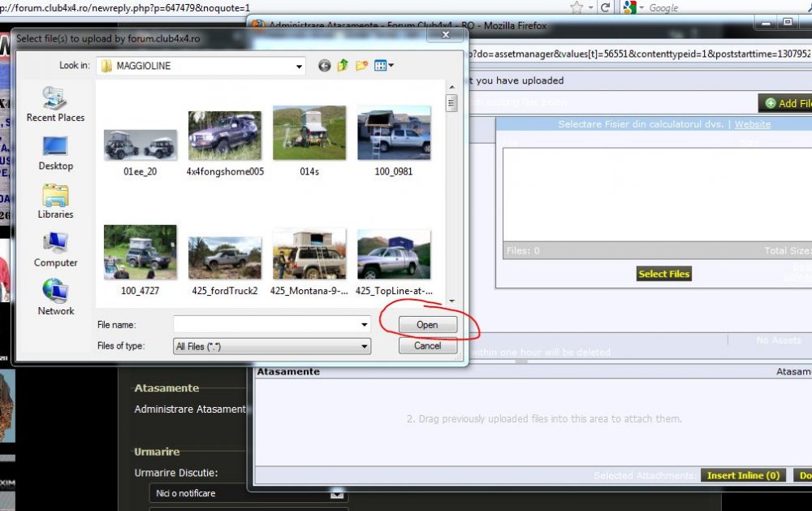Open Libraries from the places bar
This screenshot has height=511, width=812.
pos(55,201)
